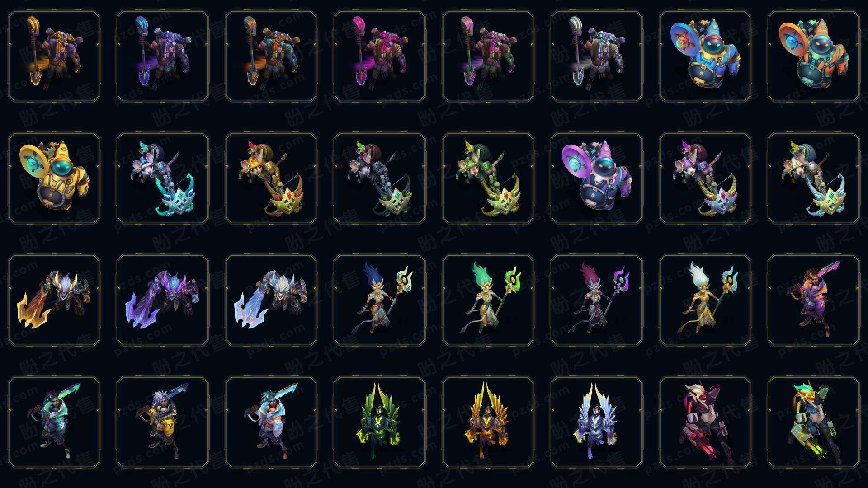Choose the teal crossbow Twitch skin tile
Image resolution: width=868 pixels, height=488 pixels.
coord(163,178)
